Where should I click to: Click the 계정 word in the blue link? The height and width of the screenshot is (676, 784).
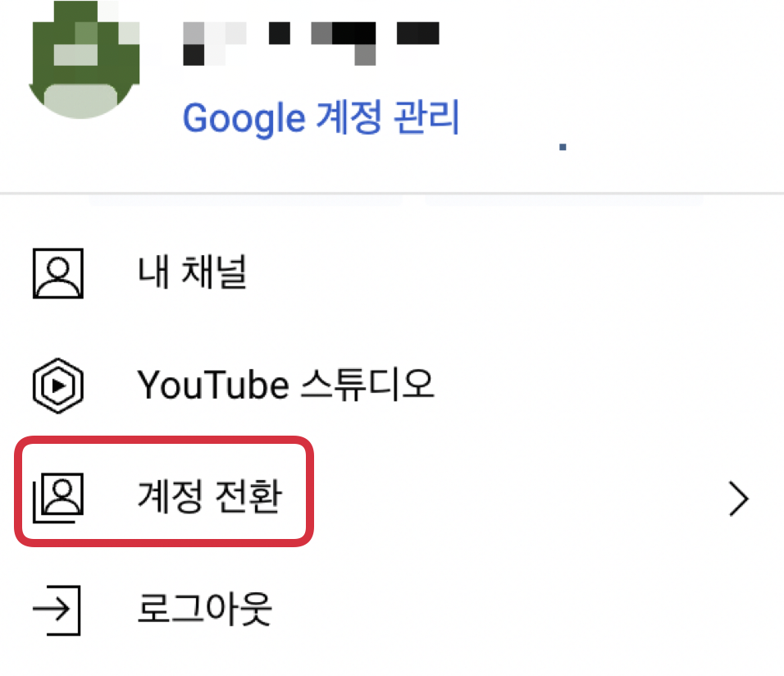point(349,117)
